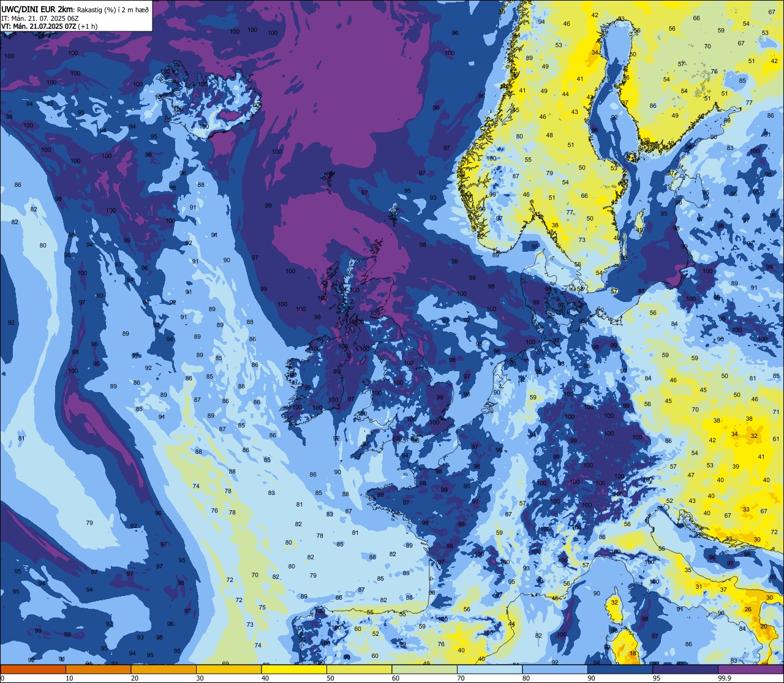Click the '90' tick label on the legend bar
The image size is (784, 683).
tap(591, 678)
